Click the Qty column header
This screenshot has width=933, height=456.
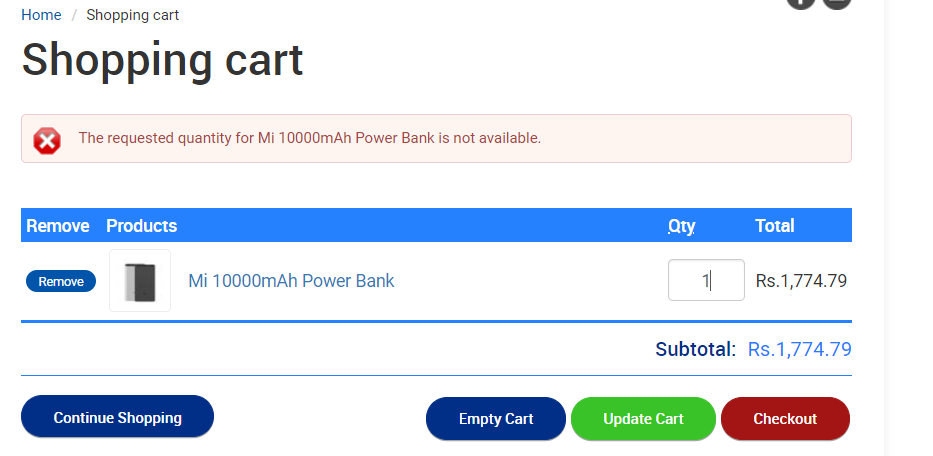tap(681, 226)
